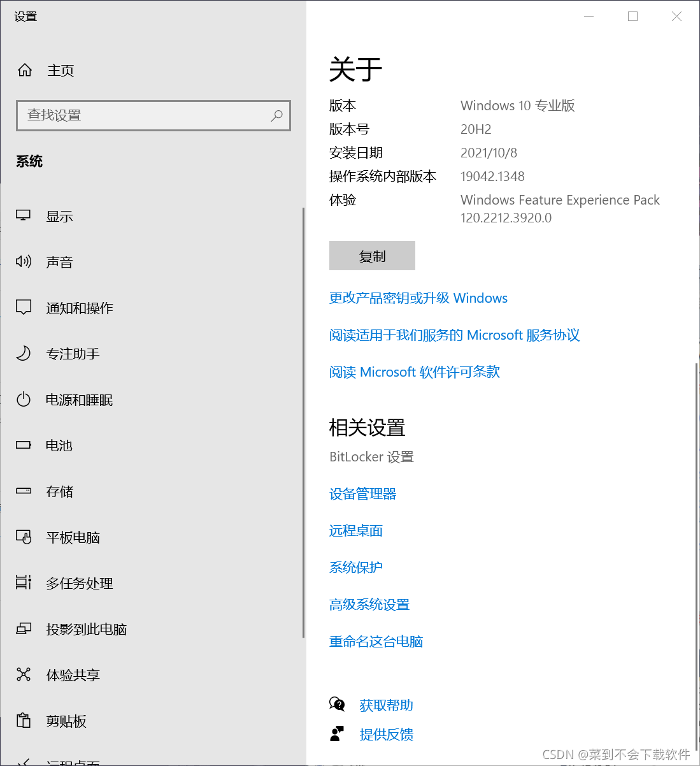Click the Storage (存储) drive icon
This screenshot has width=700, height=766.
[x=24, y=491]
